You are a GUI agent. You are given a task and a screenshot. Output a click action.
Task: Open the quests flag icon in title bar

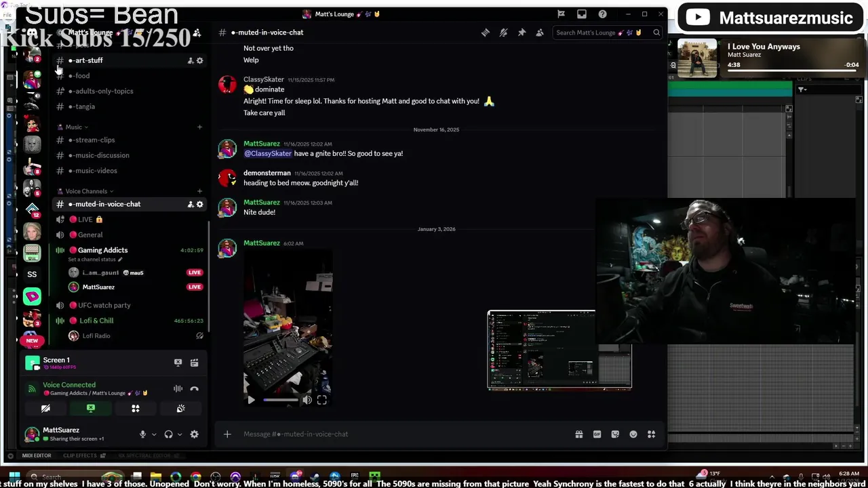click(x=561, y=14)
